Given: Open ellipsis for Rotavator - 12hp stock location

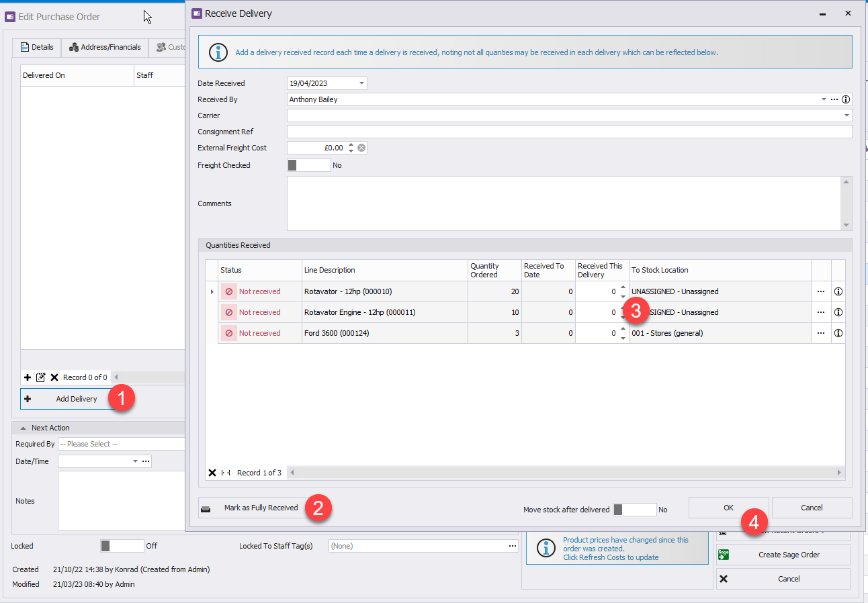Looking at the screenshot, I should click(x=821, y=291).
